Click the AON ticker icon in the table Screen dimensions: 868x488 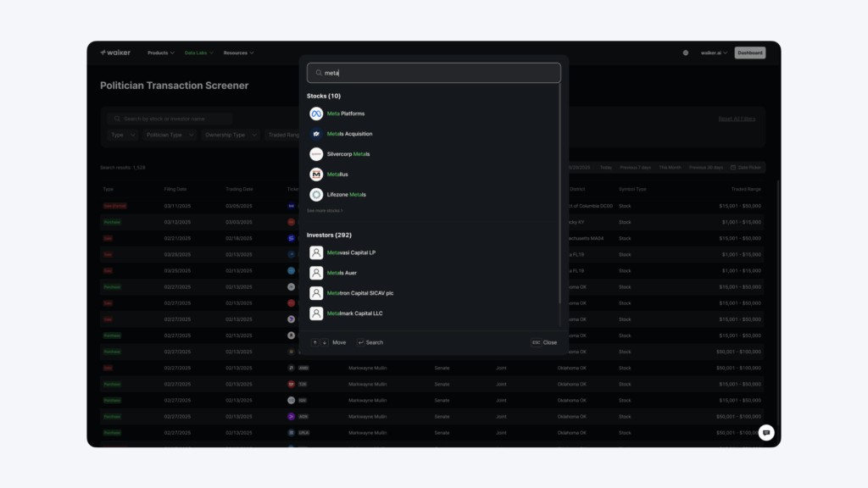pos(292,417)
